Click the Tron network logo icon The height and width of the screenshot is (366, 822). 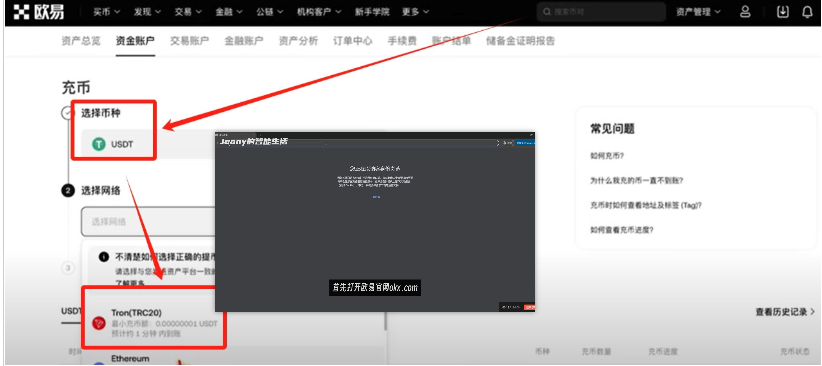pos(99,324)
